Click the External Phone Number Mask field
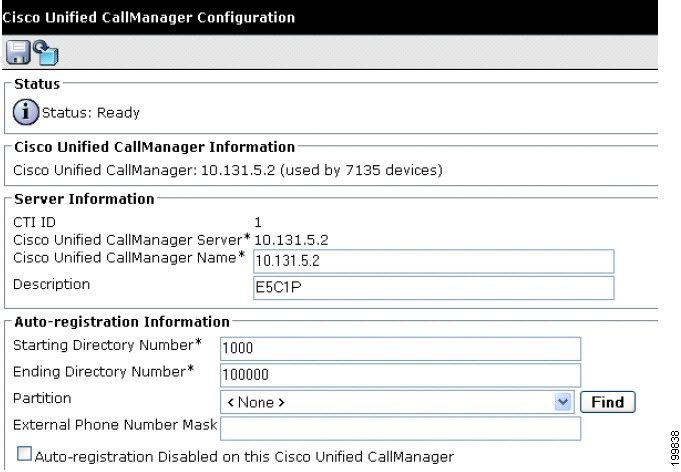The image size is (681, 472). [400, 429]
